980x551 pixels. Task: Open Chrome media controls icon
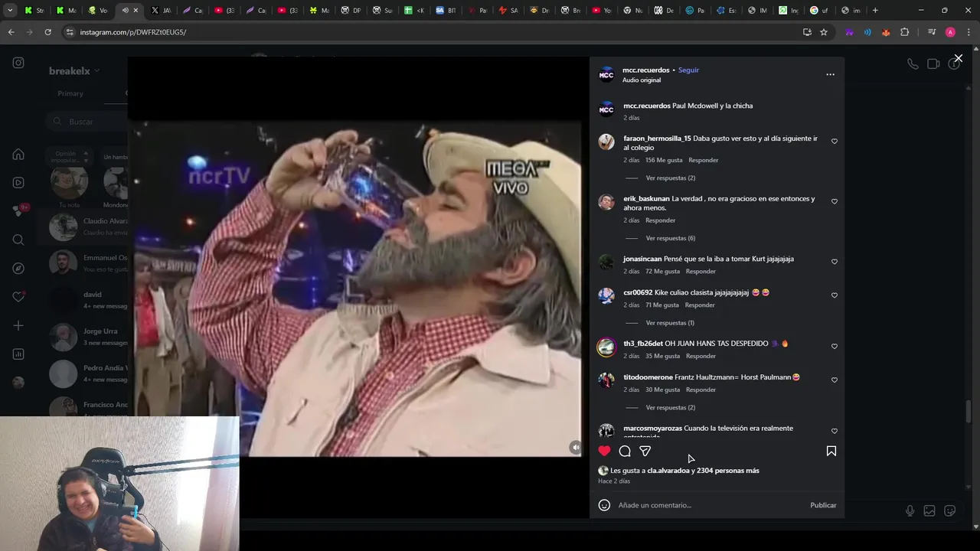pos(932,32)
